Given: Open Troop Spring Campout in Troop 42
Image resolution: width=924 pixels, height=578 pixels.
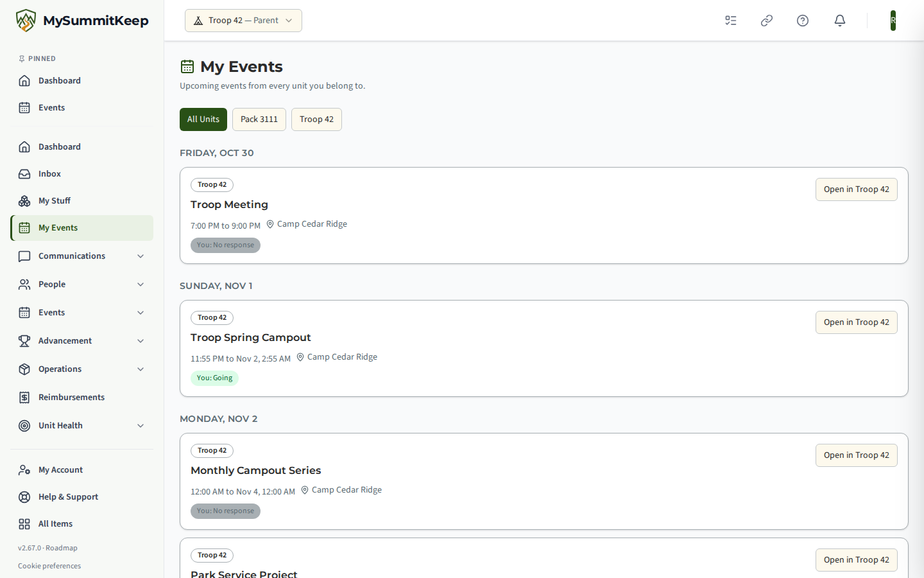Looking at the screenshot, I should click(x=857, y=322).
